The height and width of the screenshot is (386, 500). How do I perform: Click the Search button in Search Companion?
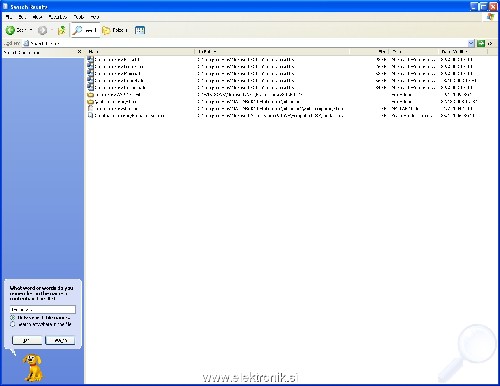pos(60,340)
